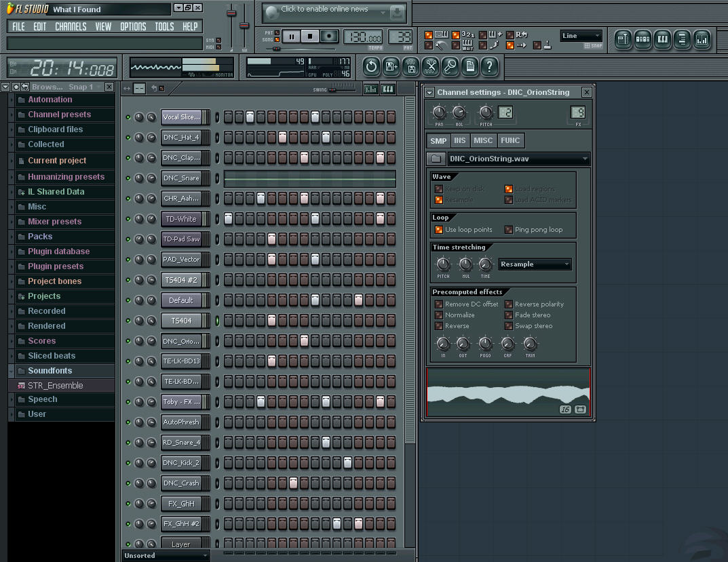Open the Playlist view from toolbar
Image resolution: width=728 pixels, height=562 pixels.
click(x=623, y=40)
